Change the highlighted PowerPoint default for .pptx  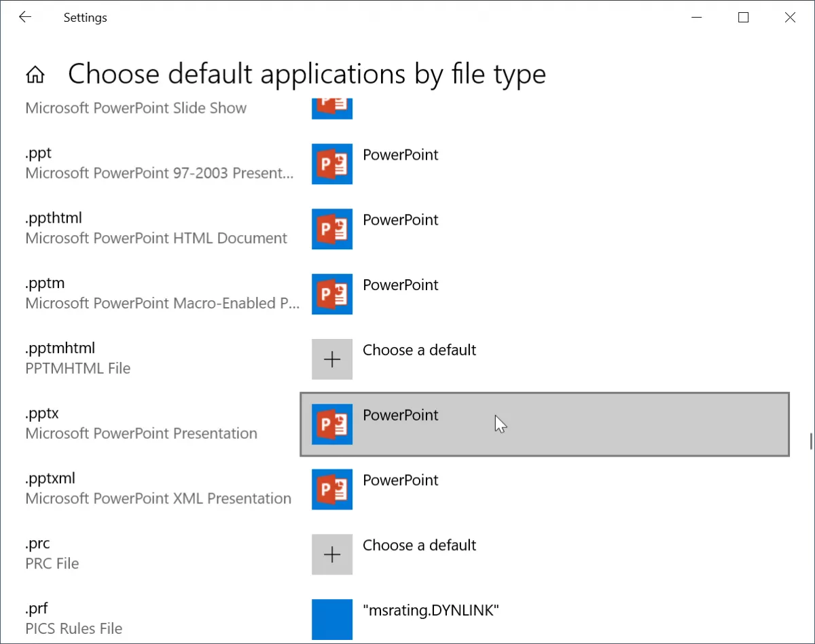544,425
